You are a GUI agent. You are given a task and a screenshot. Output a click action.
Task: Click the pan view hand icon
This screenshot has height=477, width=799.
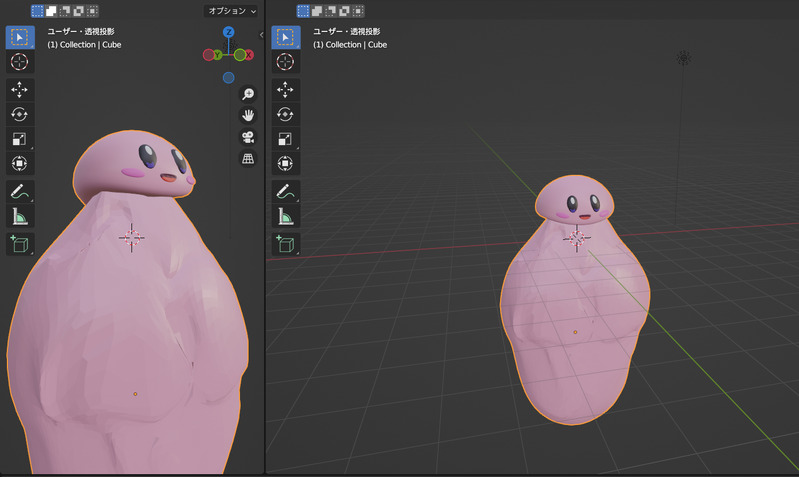coord(248,115)
